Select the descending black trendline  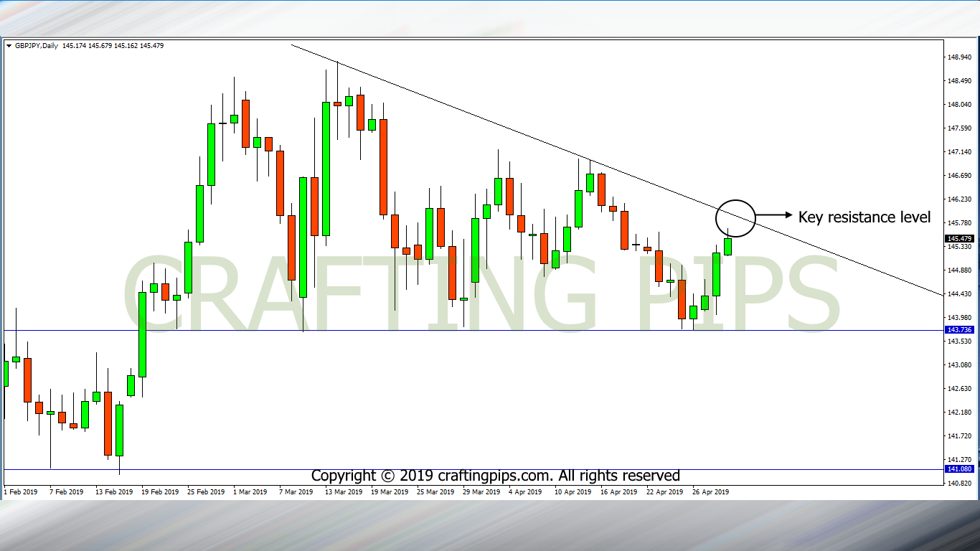click(x=617, y=170)
